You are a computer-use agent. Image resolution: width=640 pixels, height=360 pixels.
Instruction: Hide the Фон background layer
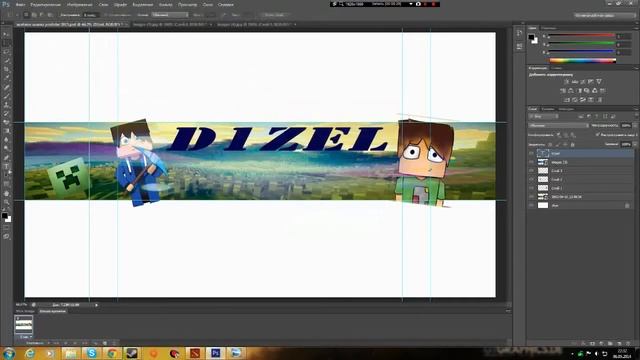tap(531, 205)
